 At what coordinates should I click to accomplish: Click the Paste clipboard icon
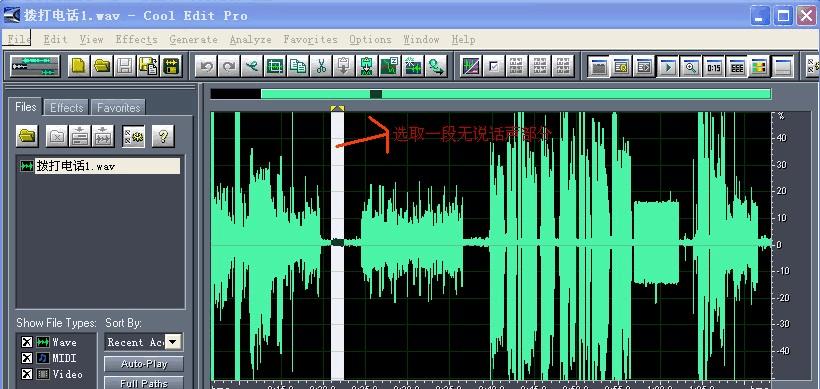coord(344,66)
